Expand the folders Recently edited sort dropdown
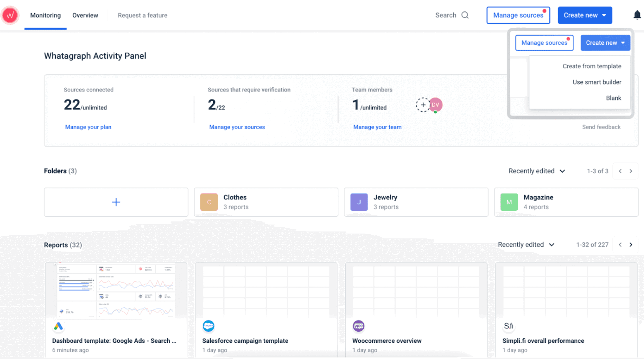Screen dimensions: 644x359 (x=536, y=171)
